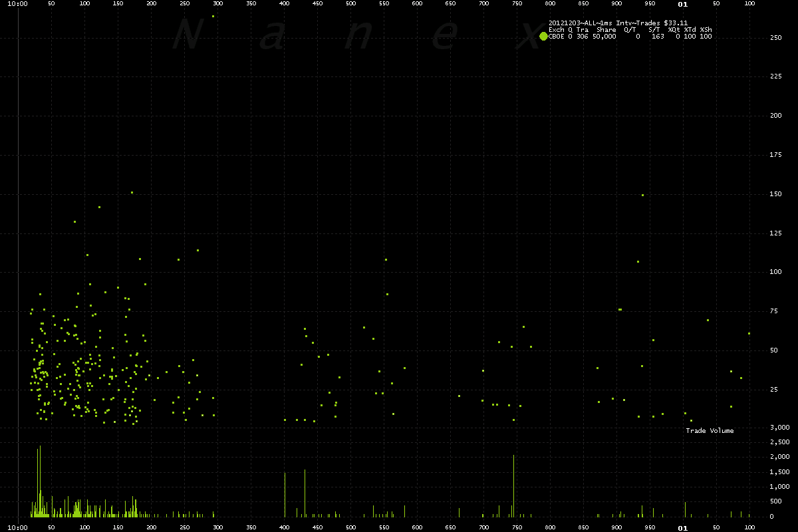The width and height of the screenshot is (798, 532).
Task: Click the '10:00' label on bottom axis
Action: tap(19, 527)
